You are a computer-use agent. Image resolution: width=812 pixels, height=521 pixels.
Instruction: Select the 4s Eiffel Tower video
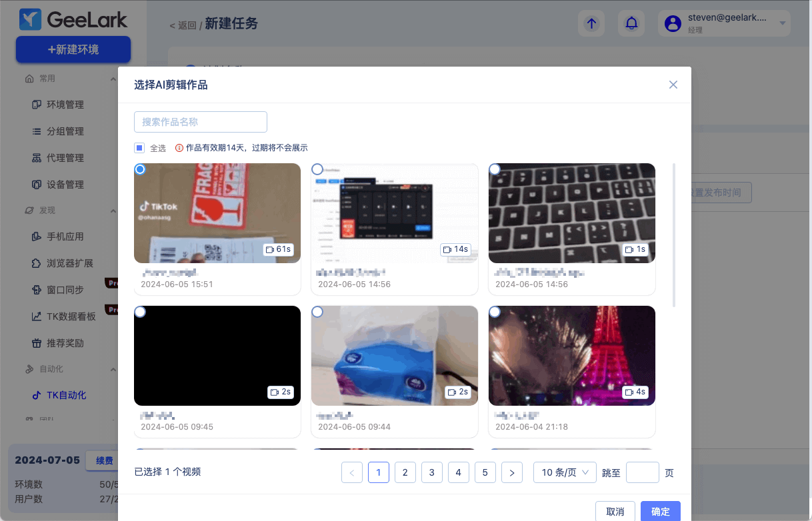click(x=495, y=312)
